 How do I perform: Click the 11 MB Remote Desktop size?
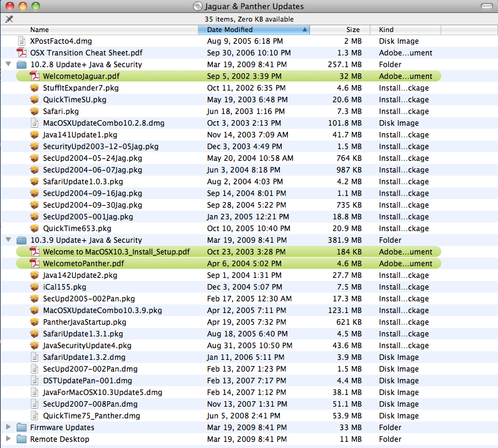pos(351,439)
